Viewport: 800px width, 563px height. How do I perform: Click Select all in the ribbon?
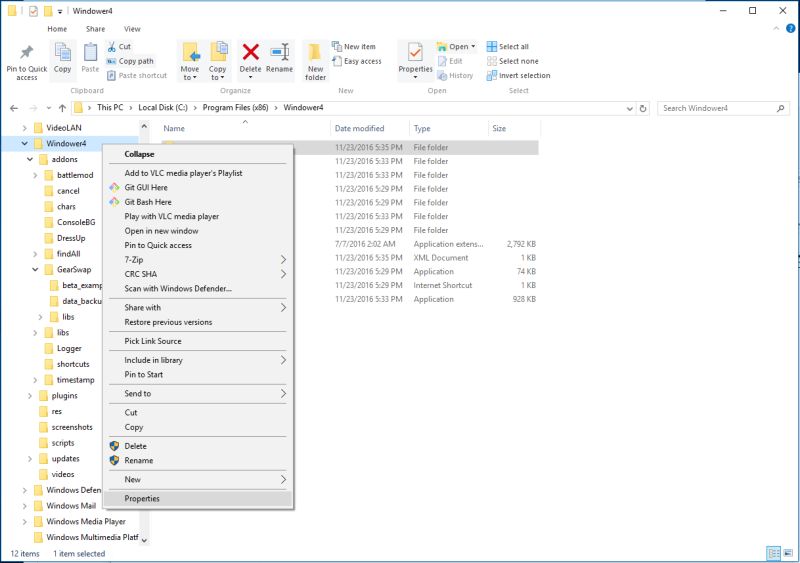(508, 46)
